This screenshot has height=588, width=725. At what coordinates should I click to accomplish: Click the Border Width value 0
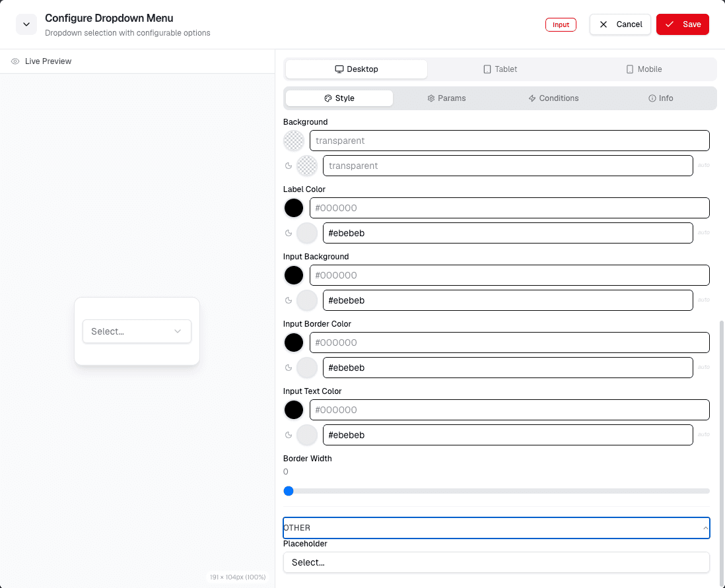(x=286, y=472)
